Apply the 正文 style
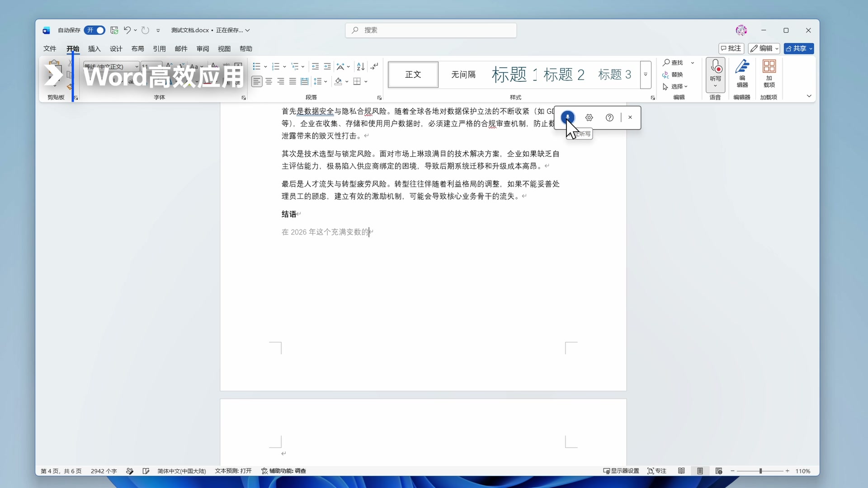This screenshot has height=488, width=868. (413, 75)
